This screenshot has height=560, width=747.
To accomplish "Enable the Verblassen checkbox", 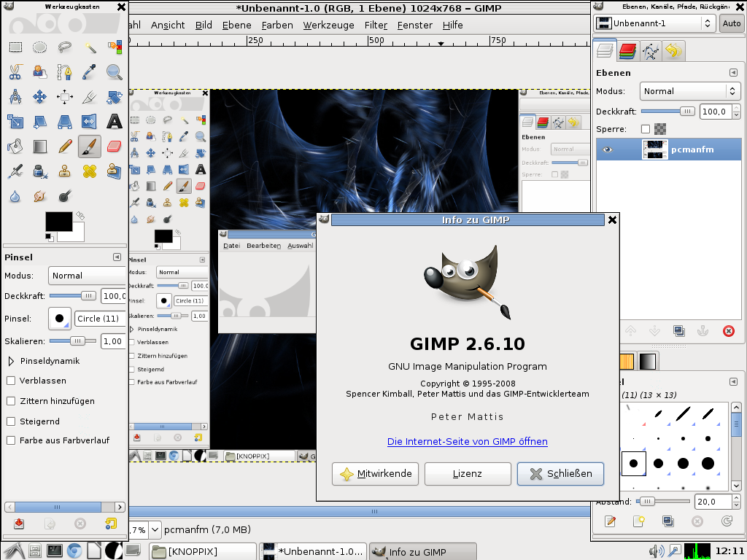I will [x=12, y=381].
